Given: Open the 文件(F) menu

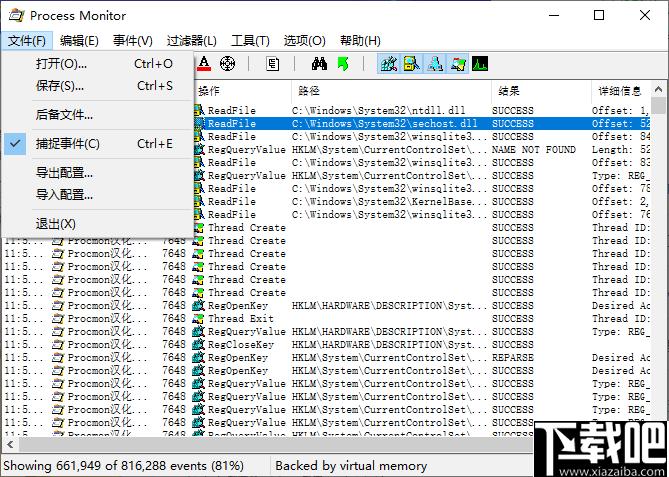Looking at the screenshot, I should pos(26,41).
